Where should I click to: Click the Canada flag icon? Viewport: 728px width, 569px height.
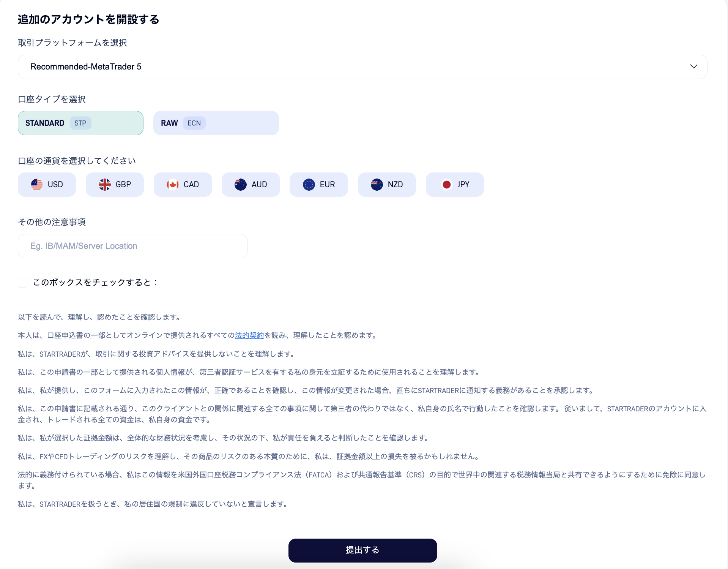click(173, 185)
